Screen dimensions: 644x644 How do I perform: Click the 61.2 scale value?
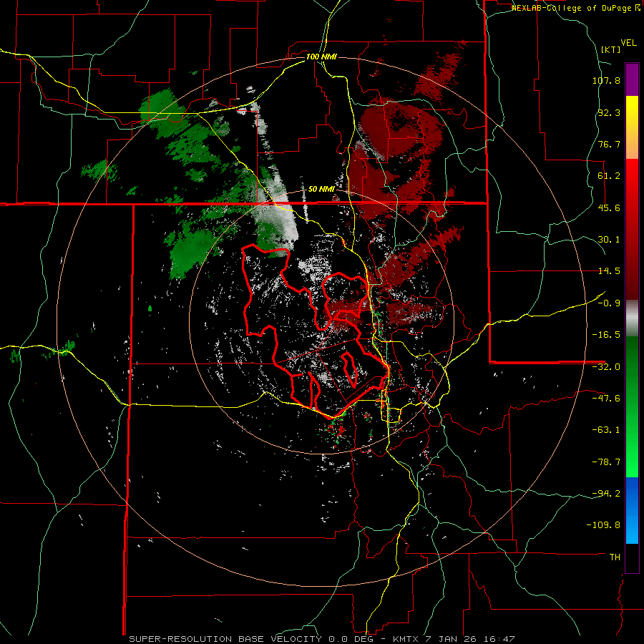(609, 176)
